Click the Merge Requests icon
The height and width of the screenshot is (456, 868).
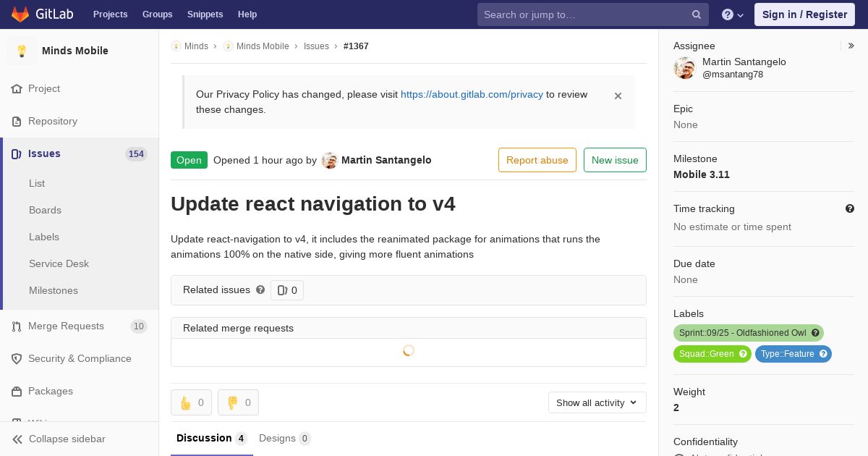click(x=17, y=326)
